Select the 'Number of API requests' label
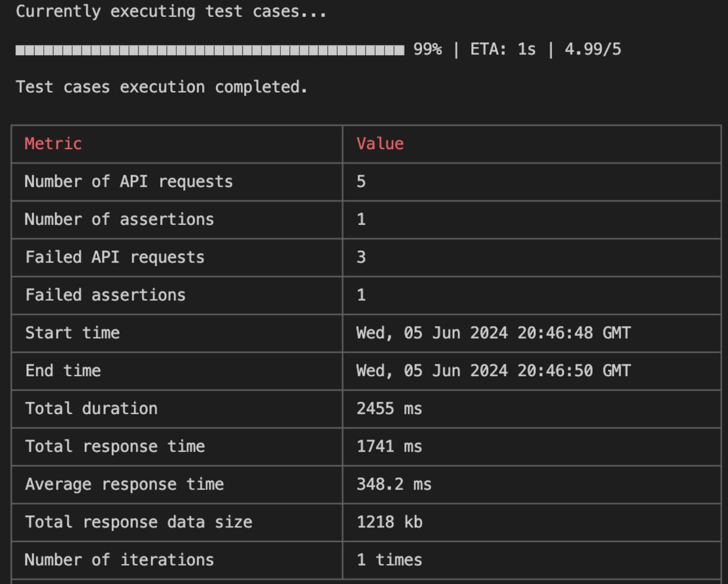 coord(129,182)
